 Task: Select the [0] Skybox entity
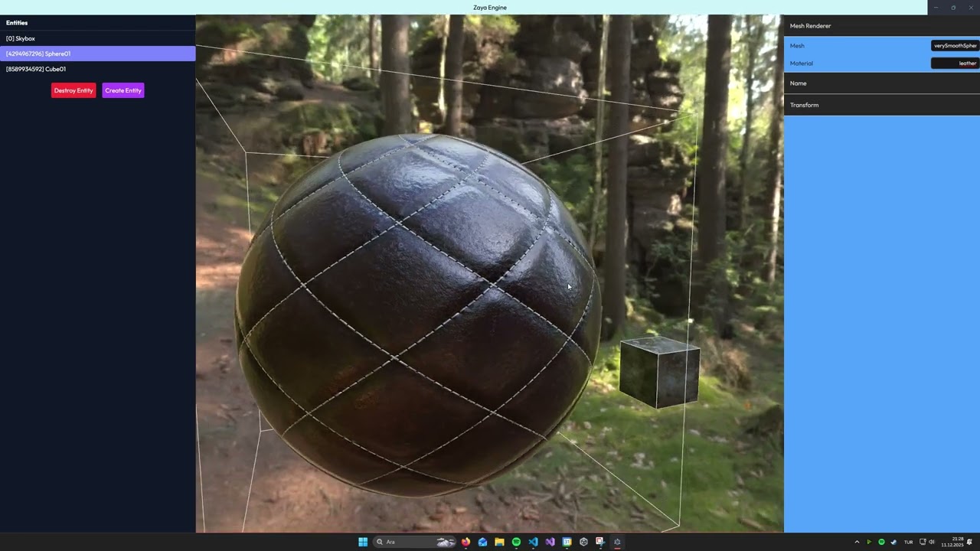pos(97,38)
